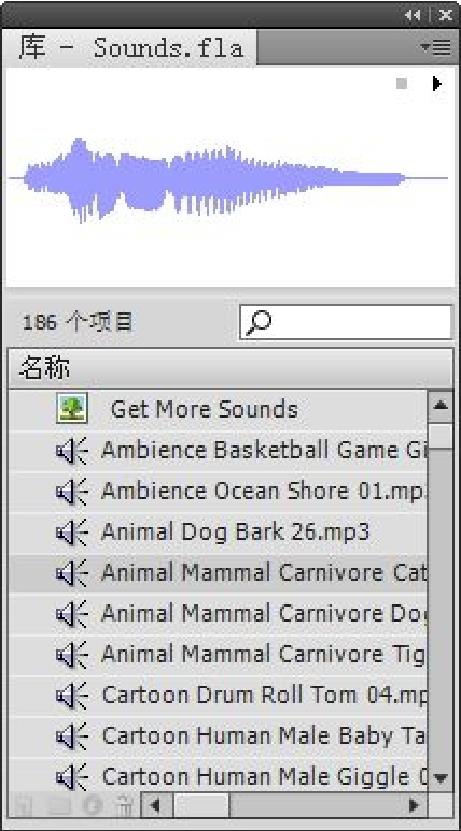
Task: Click the trash delete icon at panel bottom
Action: coord(124,807)
